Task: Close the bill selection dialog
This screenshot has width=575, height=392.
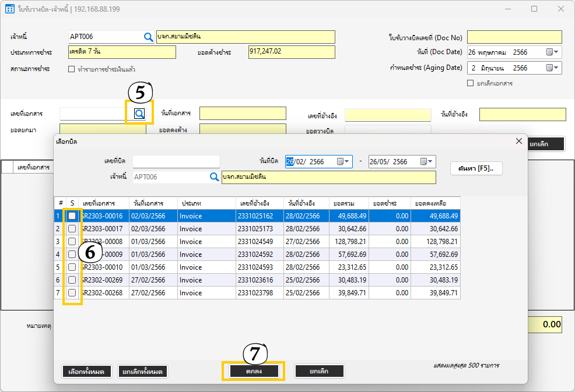Action: click(519, 142)
